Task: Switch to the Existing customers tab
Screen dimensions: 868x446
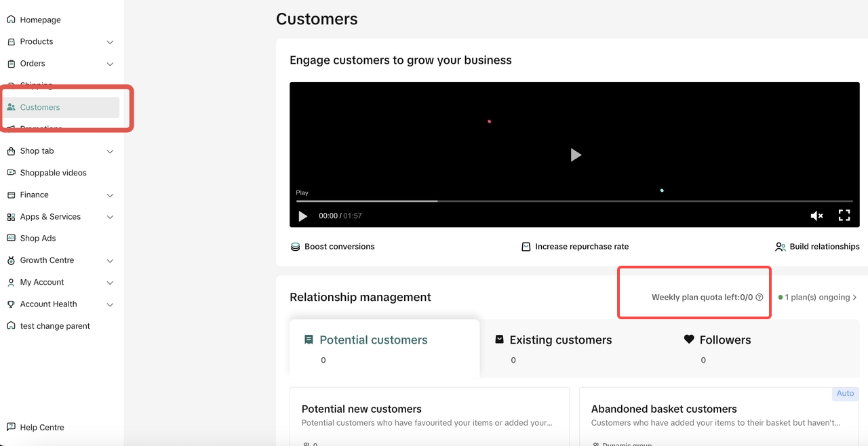Action: pos(560,340)
